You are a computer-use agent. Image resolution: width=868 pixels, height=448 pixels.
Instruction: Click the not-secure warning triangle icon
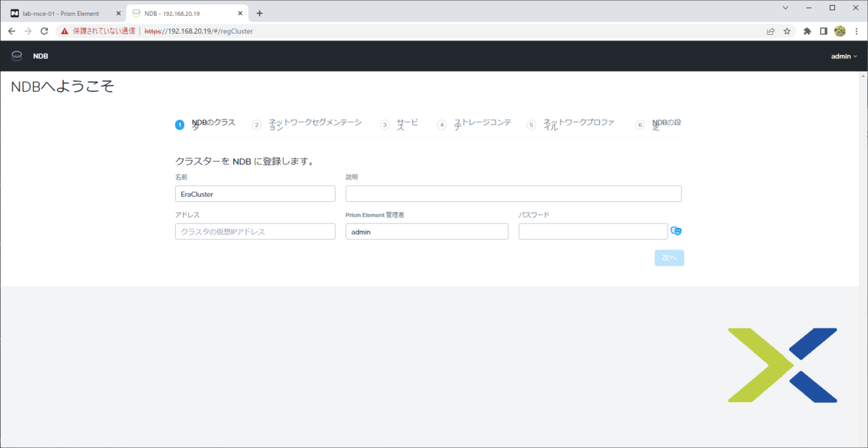coord(64,31)
